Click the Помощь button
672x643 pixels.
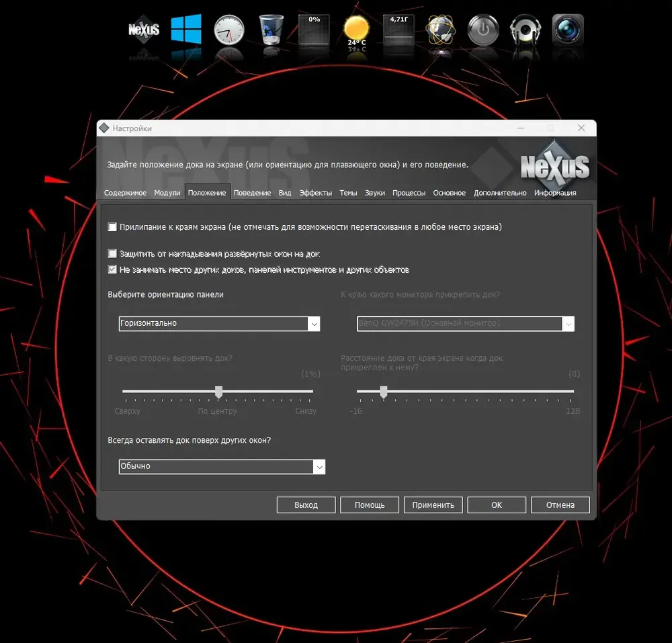(x=370, y=505)
